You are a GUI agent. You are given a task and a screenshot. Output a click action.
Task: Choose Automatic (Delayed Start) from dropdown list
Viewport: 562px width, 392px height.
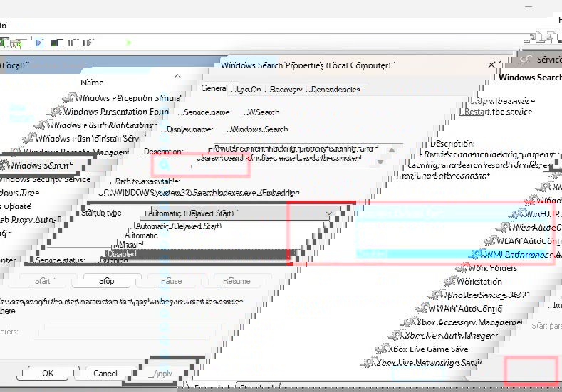coord(178,226)
